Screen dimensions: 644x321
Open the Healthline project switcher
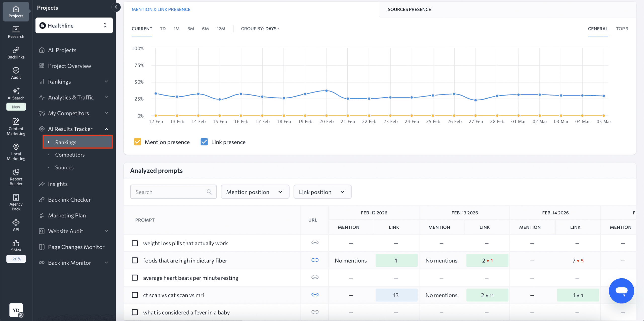point(73,25)
